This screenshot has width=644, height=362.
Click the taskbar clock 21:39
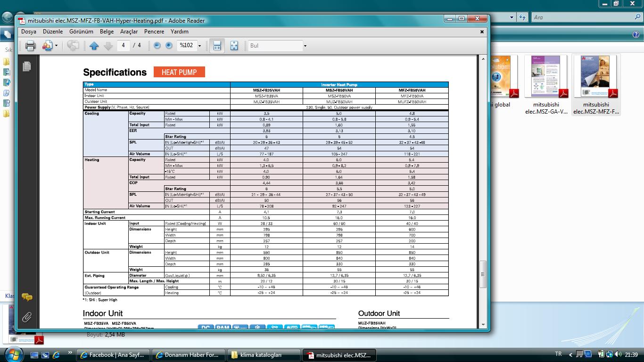pyautogui.click(x=632, y=354)
